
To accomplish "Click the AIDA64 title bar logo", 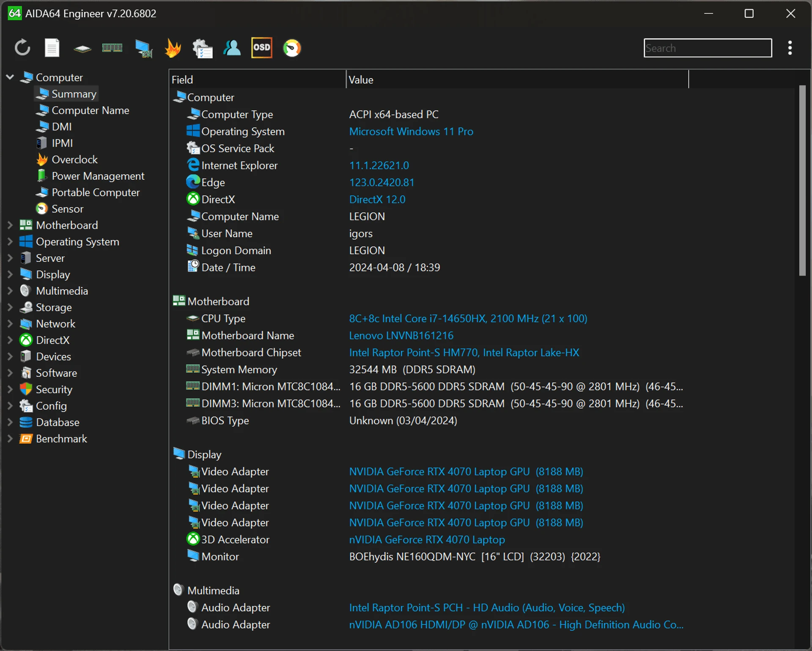I will [x=15, y=13].
